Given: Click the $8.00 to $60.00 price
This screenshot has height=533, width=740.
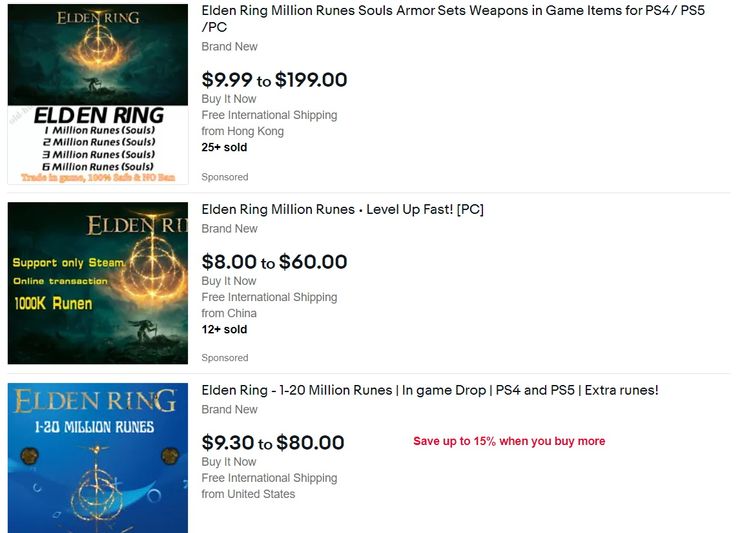Looking at the screenshot, I should click(x=274, y=262).
